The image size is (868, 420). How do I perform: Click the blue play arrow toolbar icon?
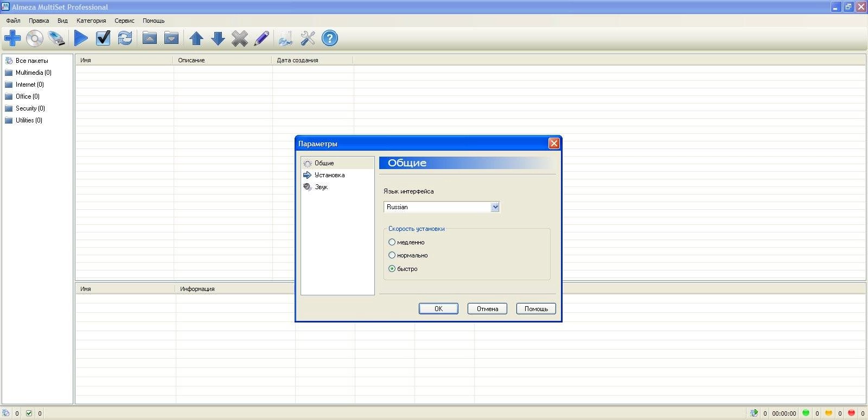[x=81, y=38]
